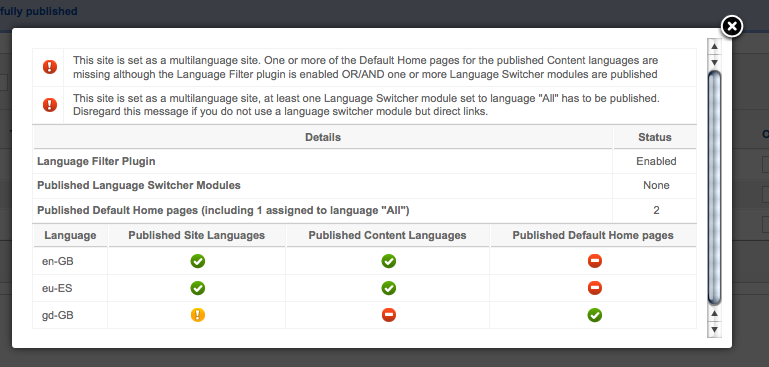The width and height of the screenshot is (769, 367).
Task: Select the Language Filter Plugin row
Action: [x=364, y=161]
